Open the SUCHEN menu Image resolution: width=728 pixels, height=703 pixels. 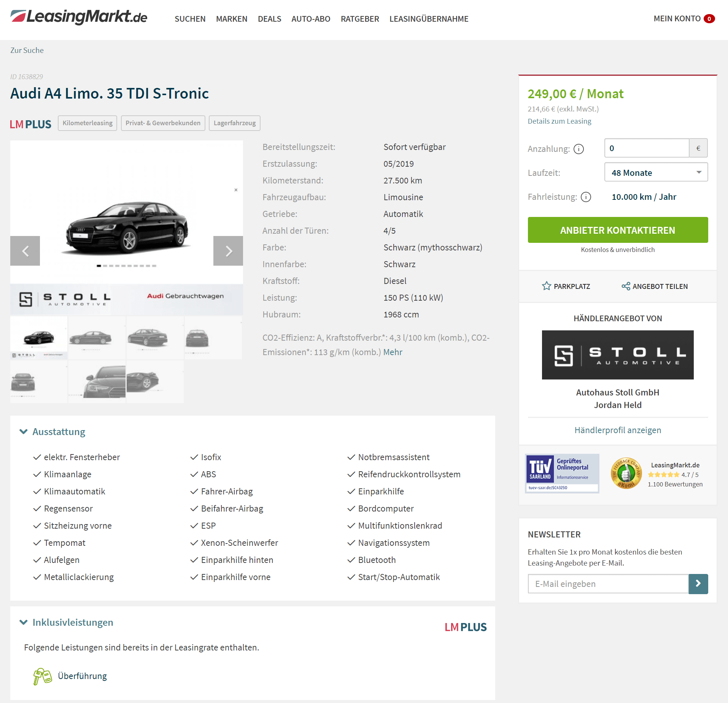(x=190, y=19)
